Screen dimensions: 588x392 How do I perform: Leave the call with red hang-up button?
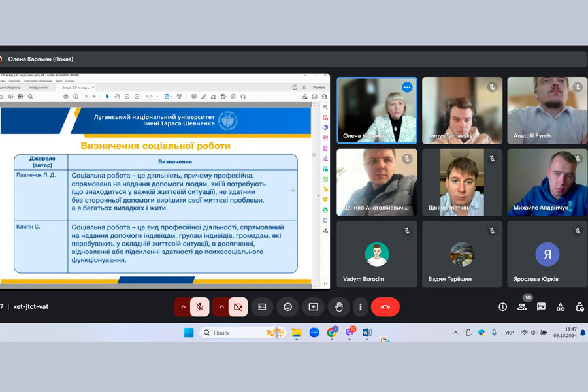(x=385, y=307)
